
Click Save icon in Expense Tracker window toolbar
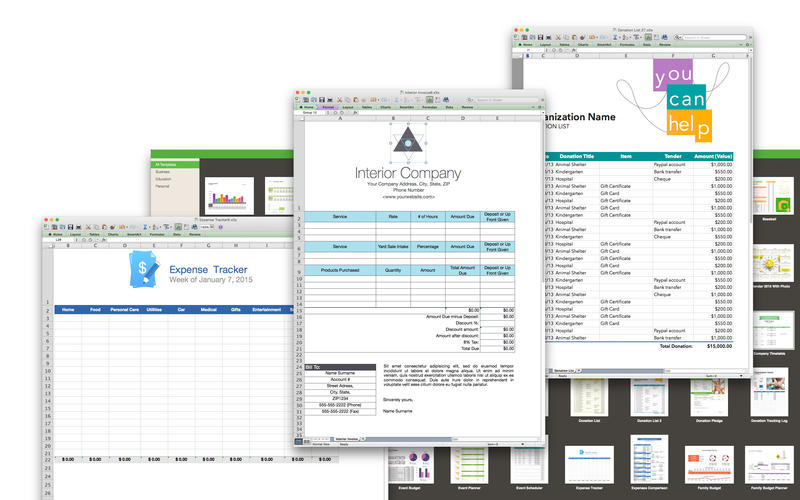click(x=70, y=227)
